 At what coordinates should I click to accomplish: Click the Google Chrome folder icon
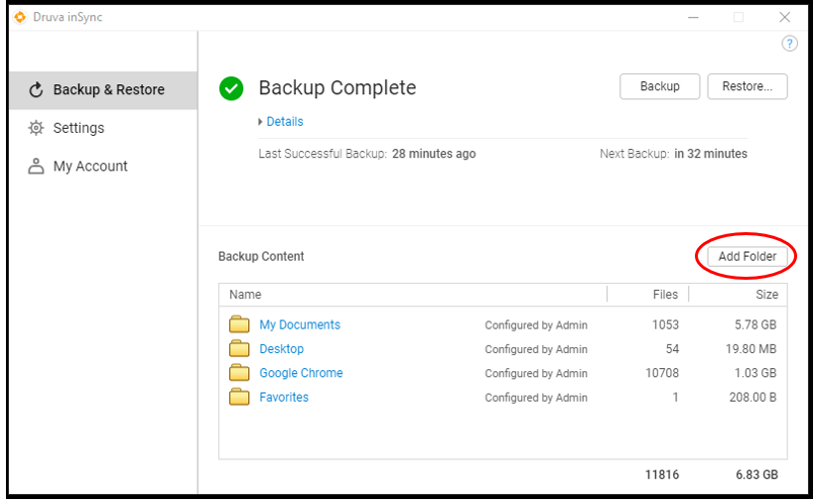239,373
